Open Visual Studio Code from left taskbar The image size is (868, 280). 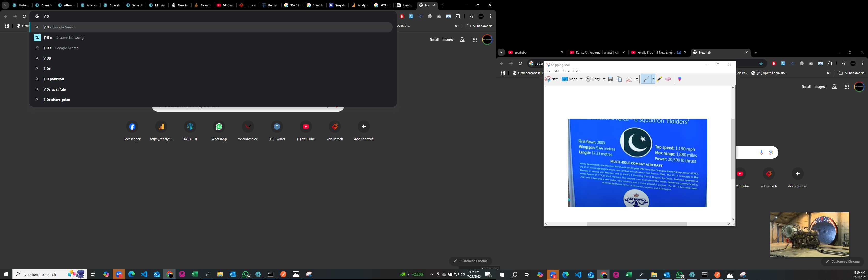point(144,275)
